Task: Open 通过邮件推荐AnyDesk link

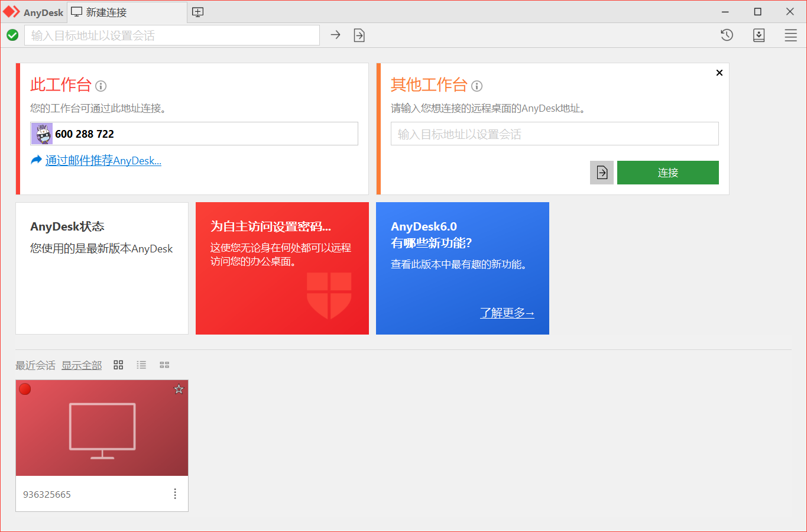Action: click(x=103, y=160)
